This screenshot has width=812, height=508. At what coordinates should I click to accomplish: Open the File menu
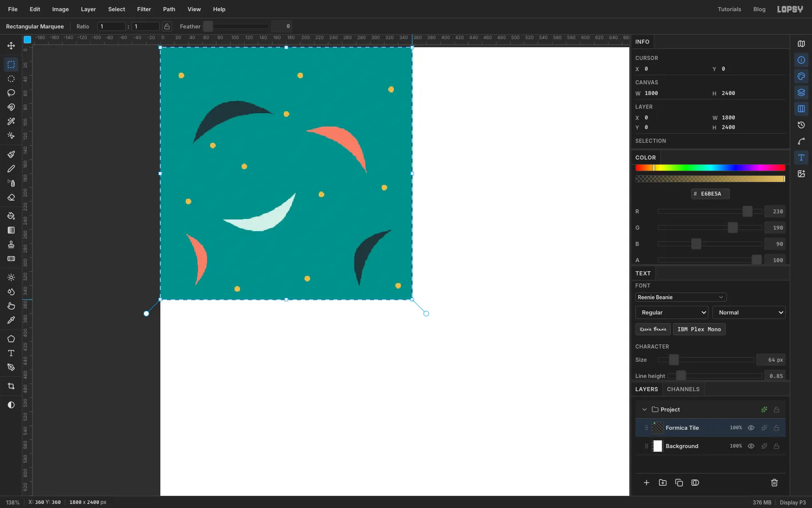pos(13,9)
